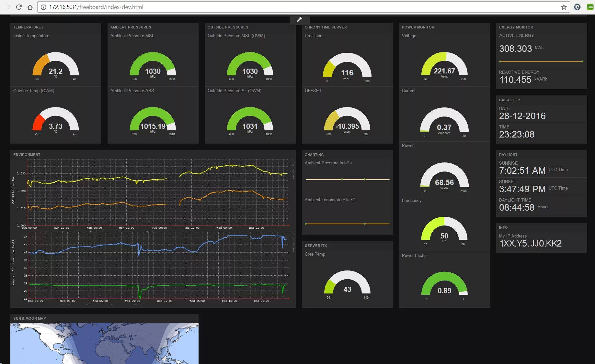Open the green CORS extension icon

click(590, 7)
